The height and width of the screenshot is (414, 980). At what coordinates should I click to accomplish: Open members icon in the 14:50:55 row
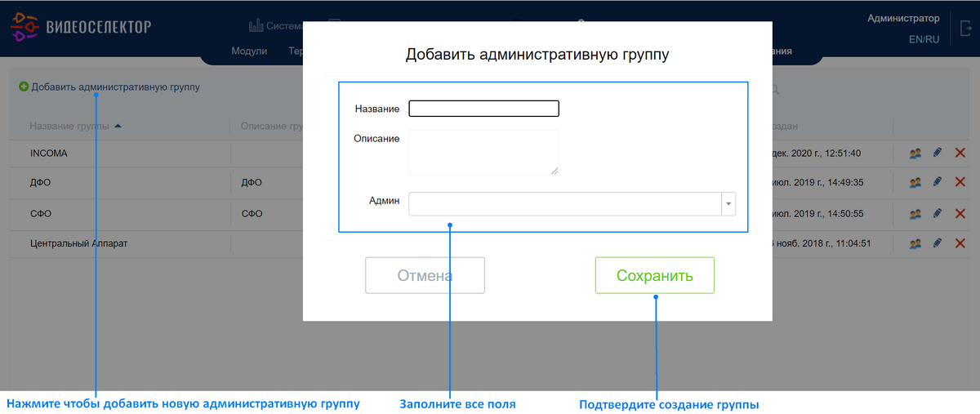[x=915, y=213]
